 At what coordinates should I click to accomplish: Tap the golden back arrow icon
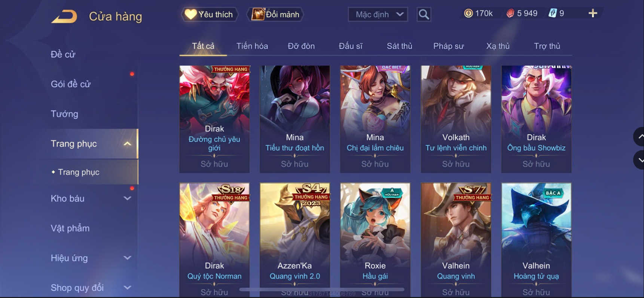pyautogui.click(x=64, y=16)
